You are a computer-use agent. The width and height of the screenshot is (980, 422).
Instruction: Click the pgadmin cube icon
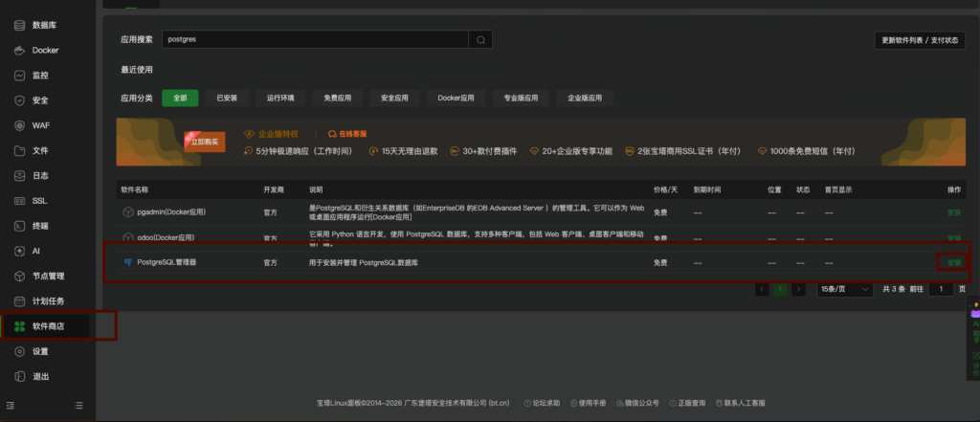(127, 212)
